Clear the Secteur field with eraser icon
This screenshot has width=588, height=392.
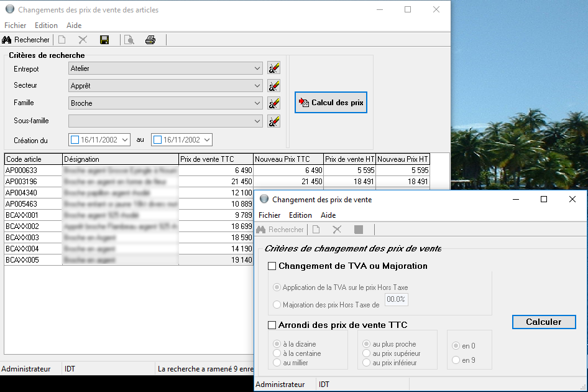pos(273,86)
